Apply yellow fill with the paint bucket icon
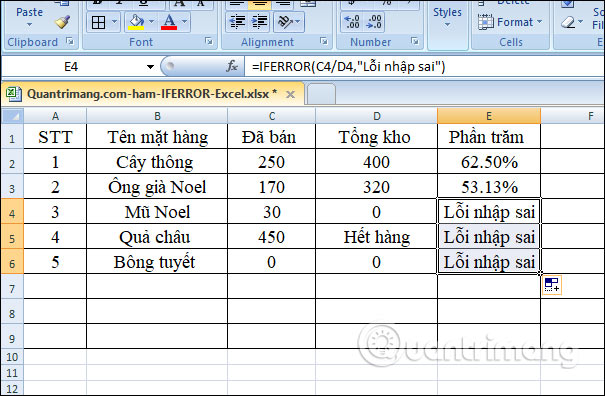 (136, 22)
